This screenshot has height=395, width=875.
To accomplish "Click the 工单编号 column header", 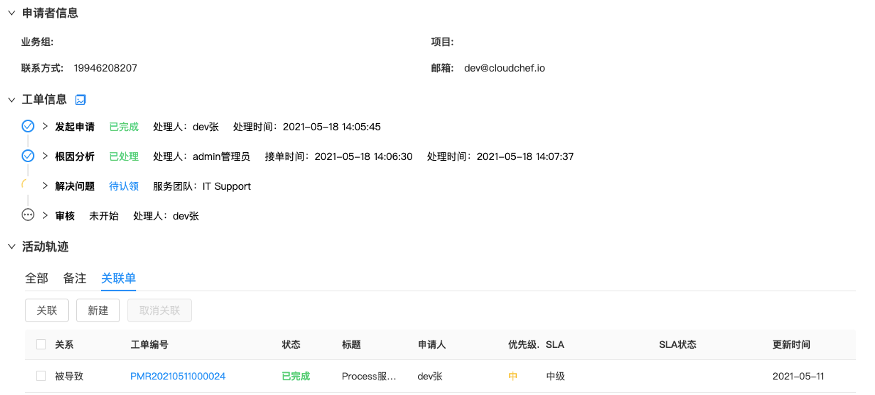I will click(x=150, y=345).
